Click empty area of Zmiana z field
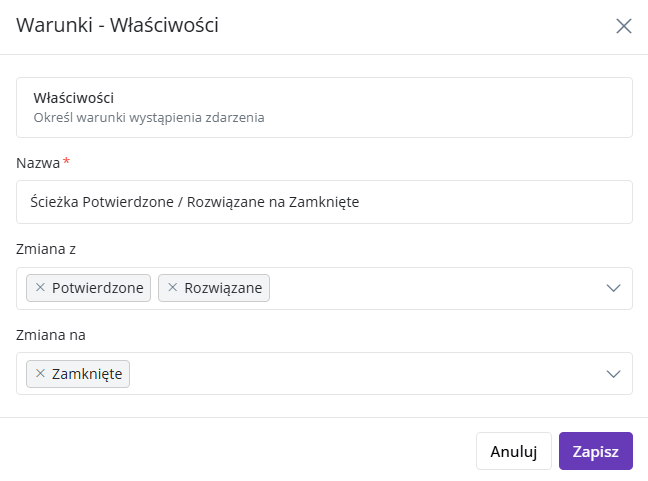The height and width of the screenshot is (481, 648). (434, 288)
